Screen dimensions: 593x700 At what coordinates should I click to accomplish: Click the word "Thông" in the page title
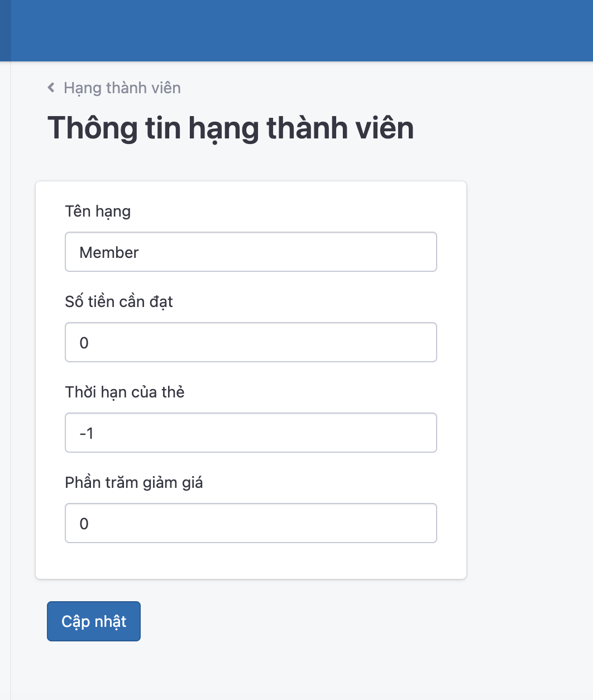(x=92, y=128)
